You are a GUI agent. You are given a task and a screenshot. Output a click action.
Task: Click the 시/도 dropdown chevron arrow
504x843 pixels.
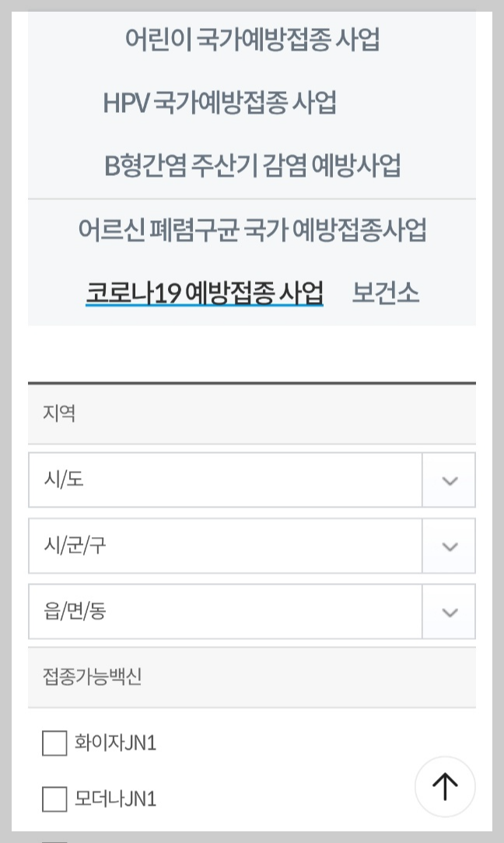tap(448, 480)
